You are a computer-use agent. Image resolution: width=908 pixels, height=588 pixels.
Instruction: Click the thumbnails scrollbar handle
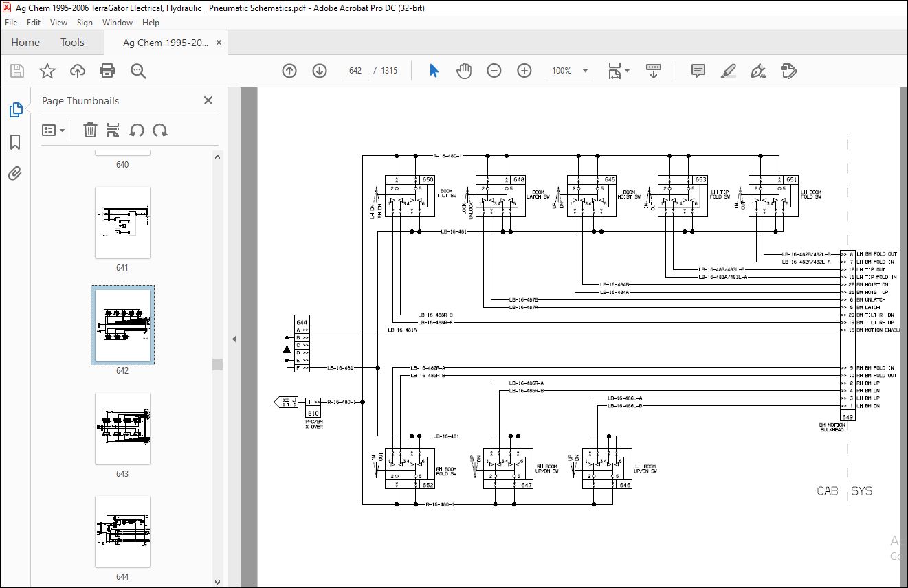218,364
